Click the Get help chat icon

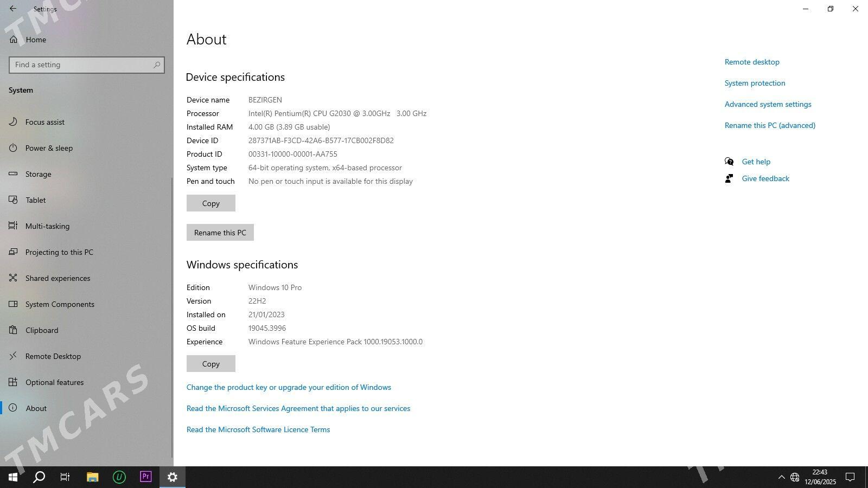729,162
